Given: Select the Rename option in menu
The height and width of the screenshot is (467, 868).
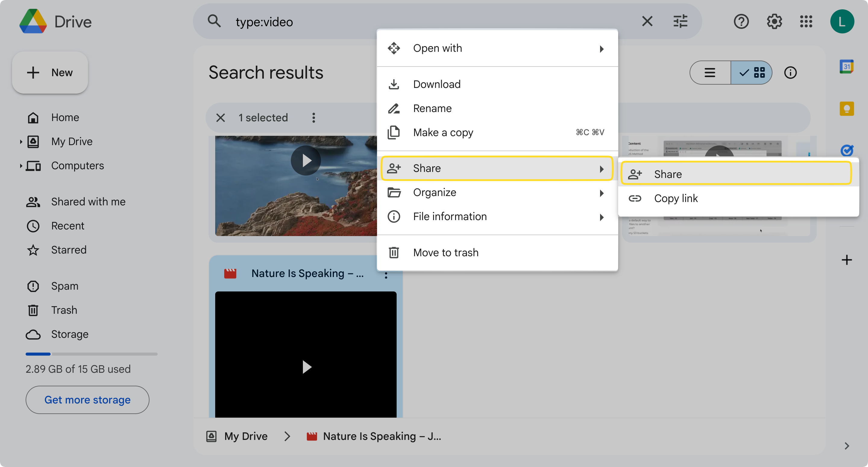Looking at the screenshot, I should 432,108.
